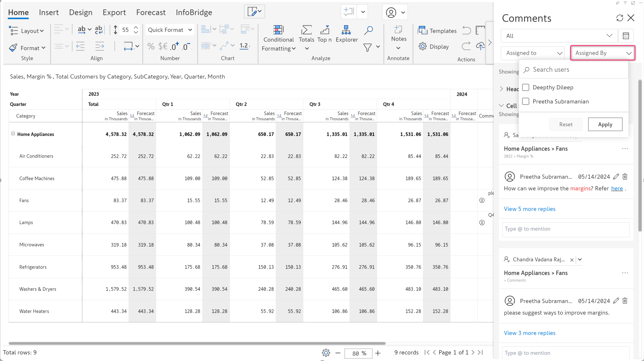Delete the 'How can we improve' comment
The width and height of the screenshot is (644, 361).
click(x=625, y=177)
